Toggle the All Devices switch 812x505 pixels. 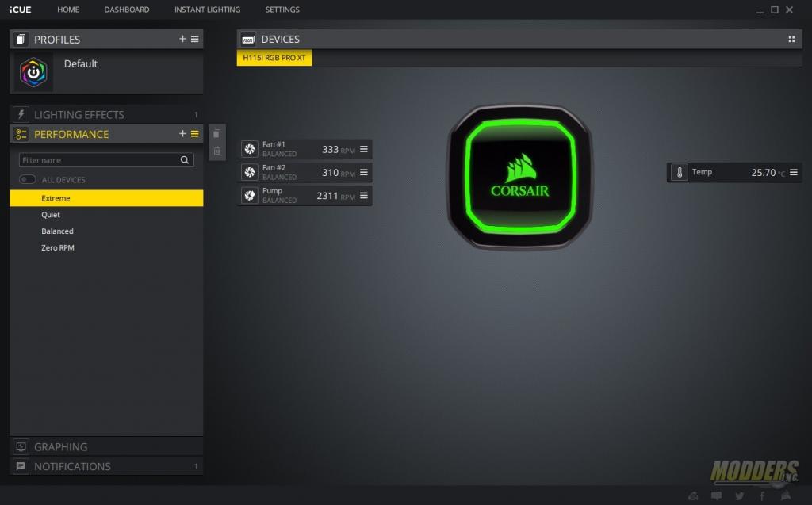(28, 179)
